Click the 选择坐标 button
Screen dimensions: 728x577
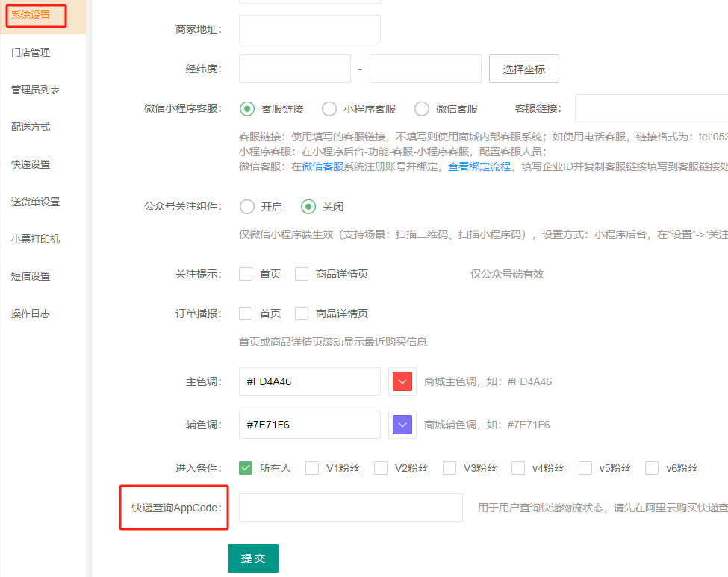click(x=523, y=69)
